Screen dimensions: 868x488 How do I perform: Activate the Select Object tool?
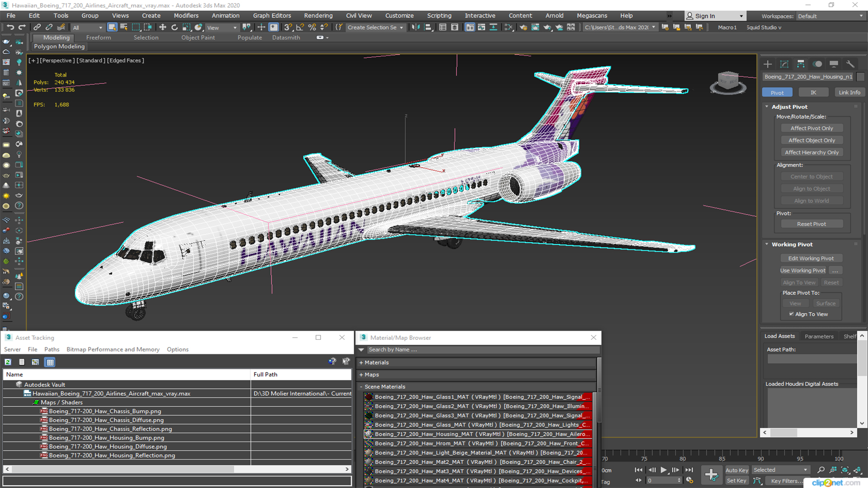112,28
